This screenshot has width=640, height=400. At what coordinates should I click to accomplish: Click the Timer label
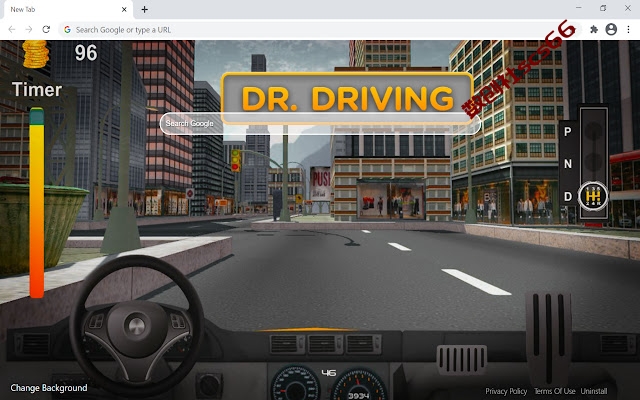[x=37, y=89]
